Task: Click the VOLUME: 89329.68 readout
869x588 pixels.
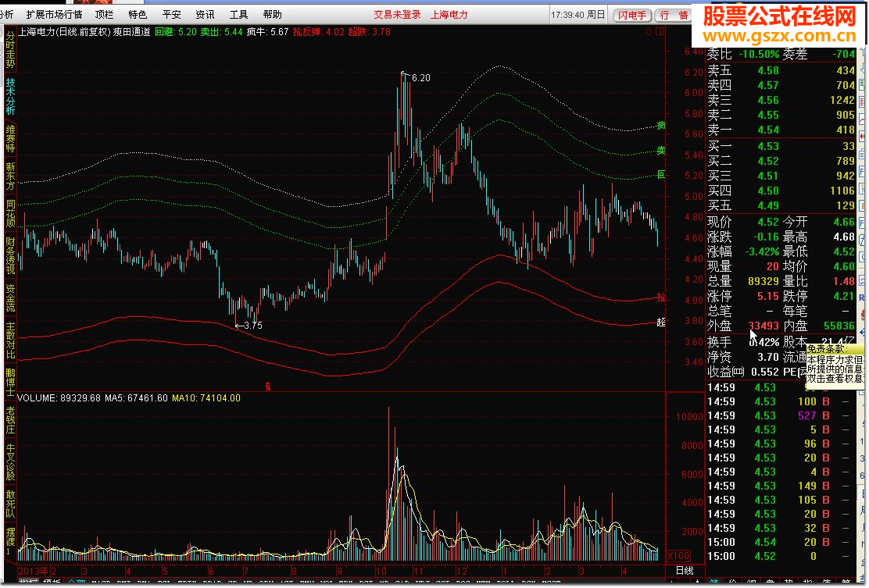Action: coord(59,398)
